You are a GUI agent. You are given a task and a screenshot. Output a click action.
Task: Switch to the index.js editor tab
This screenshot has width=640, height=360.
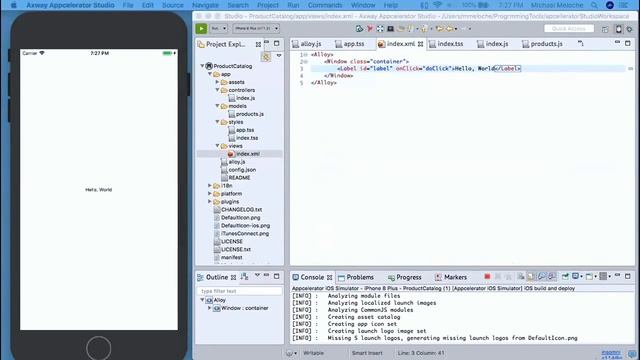tap(493, 44)
